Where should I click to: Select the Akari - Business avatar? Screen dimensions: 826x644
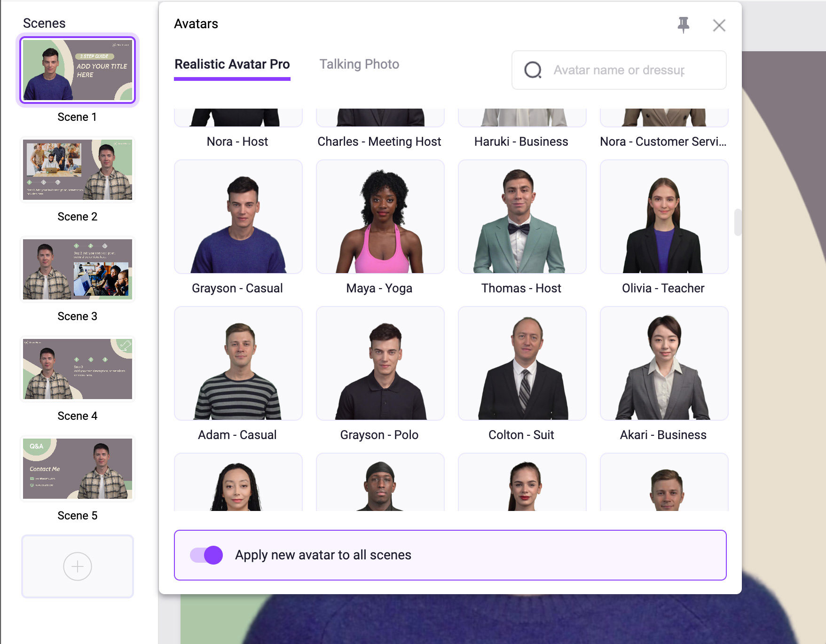664,363
